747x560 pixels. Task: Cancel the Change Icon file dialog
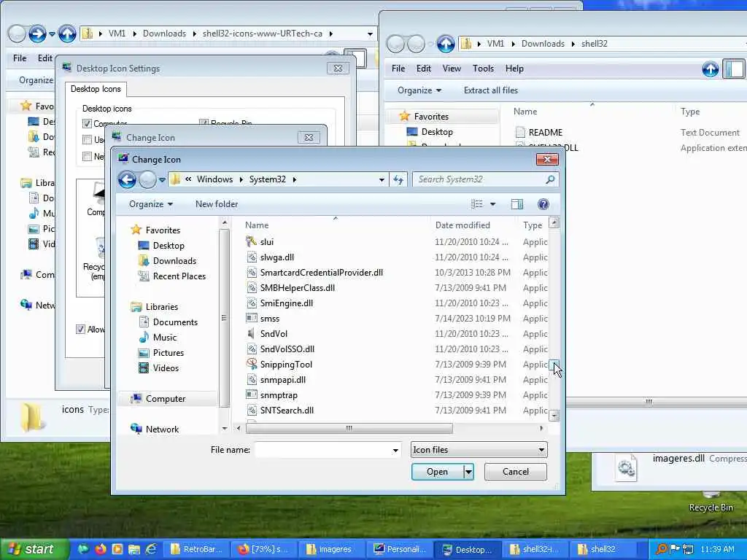pos(516,472)
